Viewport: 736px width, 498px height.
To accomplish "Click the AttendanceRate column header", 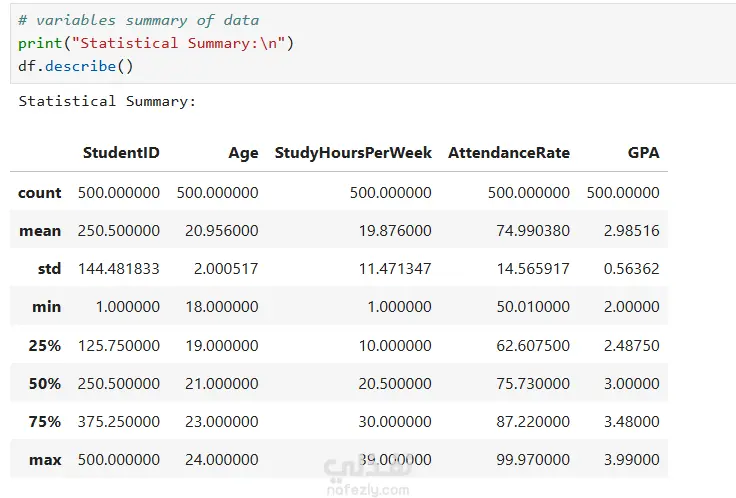I will tap(509, 153).
